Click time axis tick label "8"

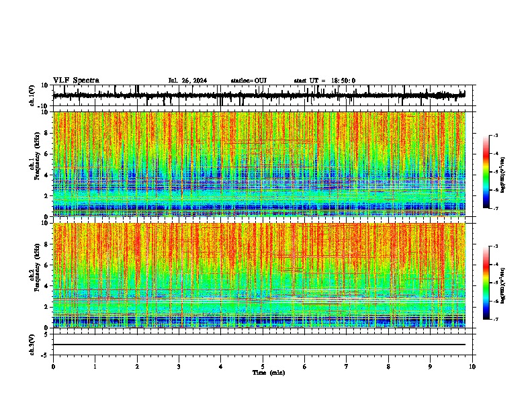coord(388,367)
